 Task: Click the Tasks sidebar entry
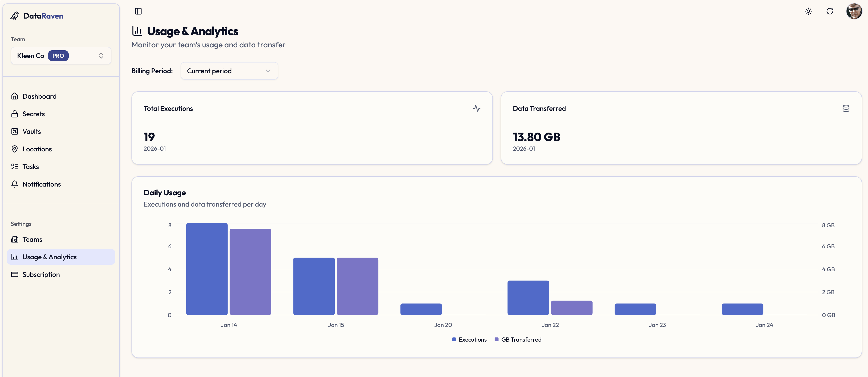coord(30,166)
